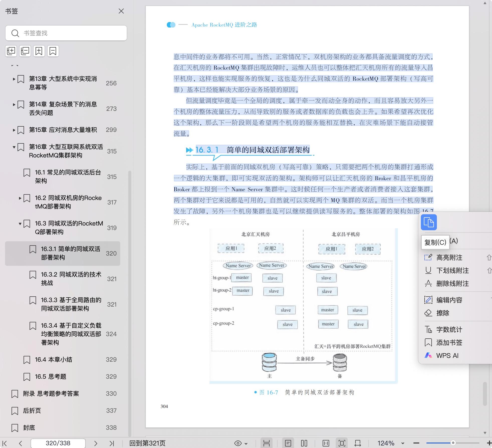
Task: Collapse all bookmarks icon
Action: coord(25,51)
